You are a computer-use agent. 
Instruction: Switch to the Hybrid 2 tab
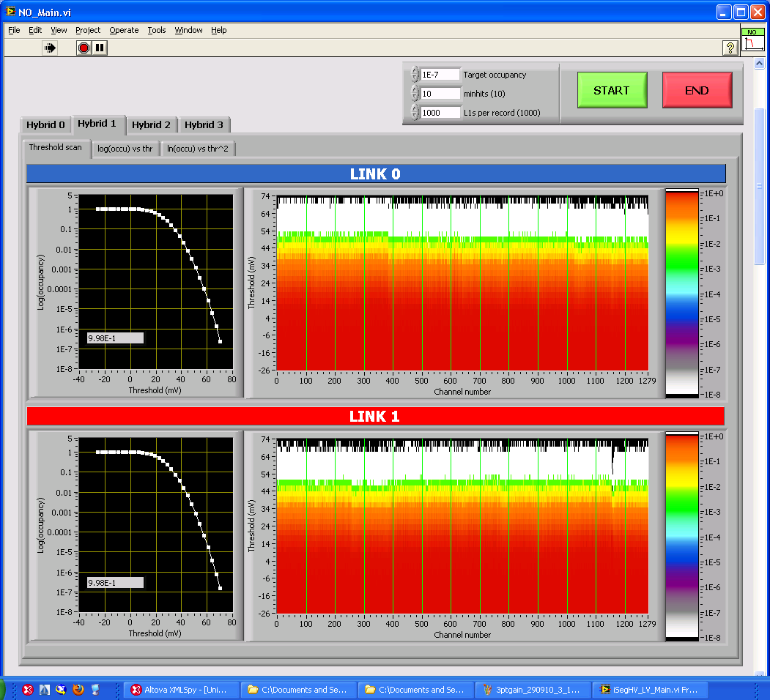point(151,124)
